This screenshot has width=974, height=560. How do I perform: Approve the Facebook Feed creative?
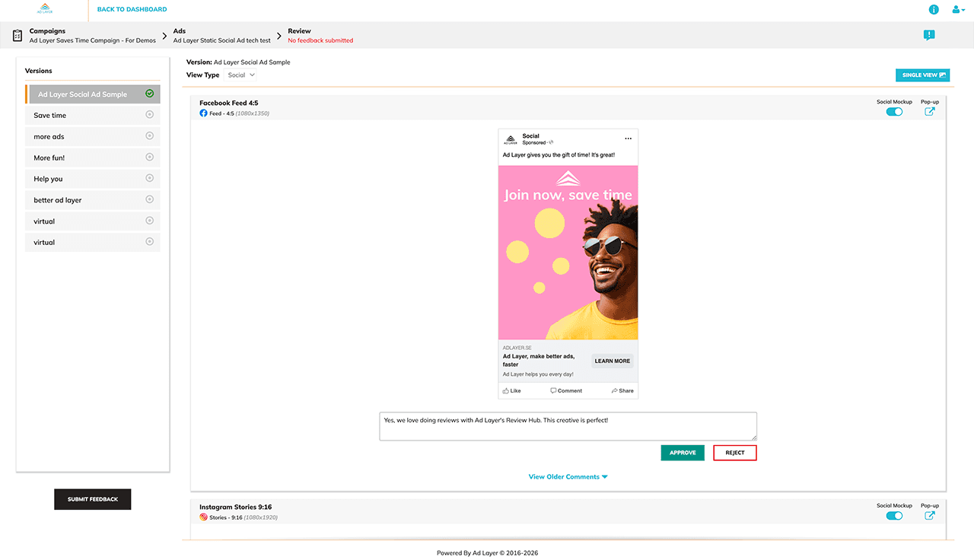pos(683,452)
